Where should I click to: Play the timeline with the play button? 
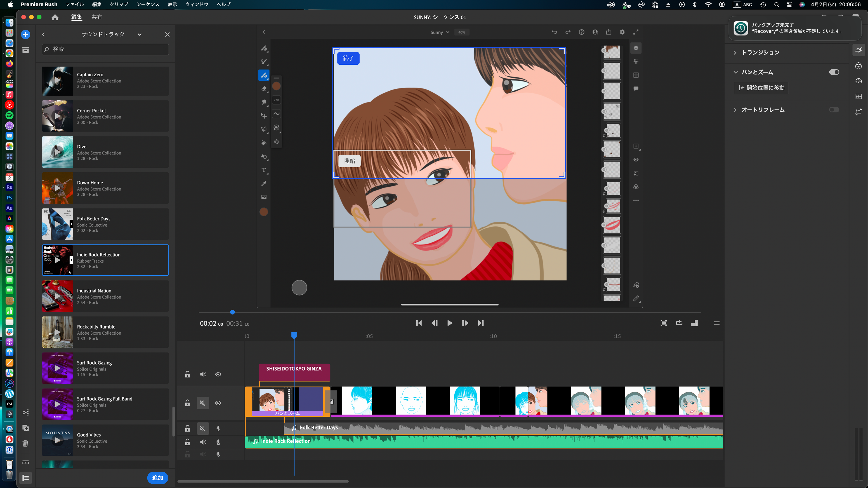(x=450, y=323)
